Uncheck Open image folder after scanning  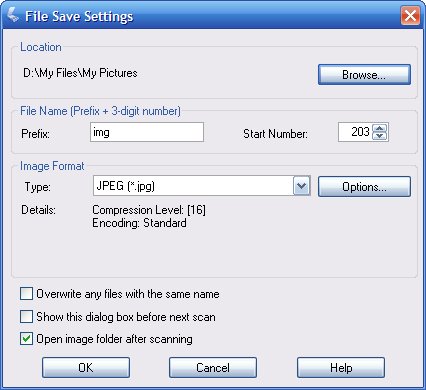[26, 339]
